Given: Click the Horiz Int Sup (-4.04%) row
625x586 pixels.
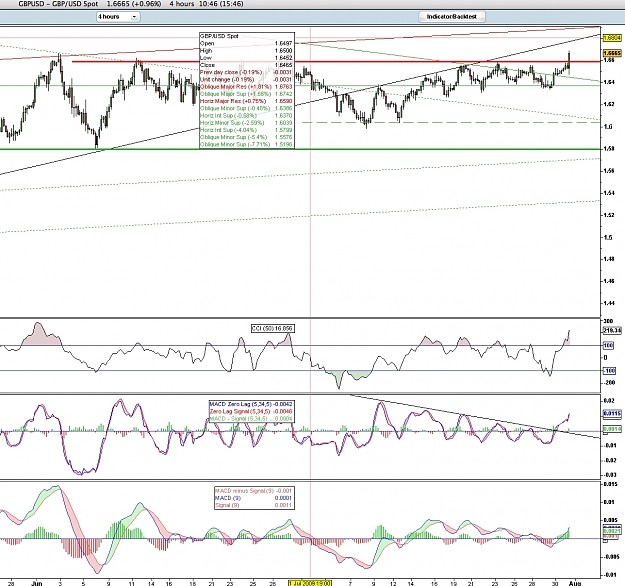Looking at the screenshot, I should click(x=246, y=130).
